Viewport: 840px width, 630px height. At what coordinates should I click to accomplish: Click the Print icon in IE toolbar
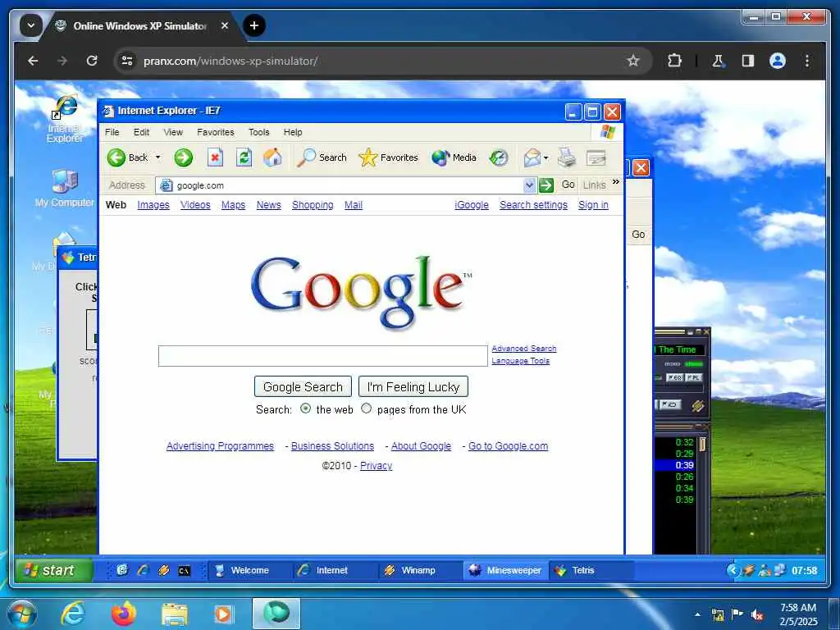pyautogui.click(x=566, y=157)
